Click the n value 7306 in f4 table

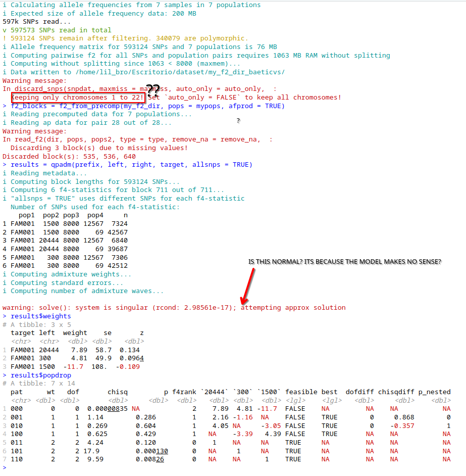pos(120,257)
